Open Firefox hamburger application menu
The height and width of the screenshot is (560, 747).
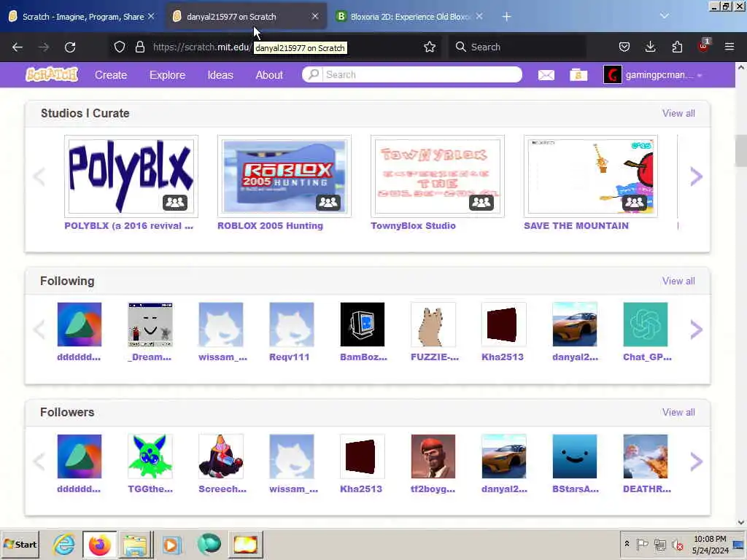[729, 47]
